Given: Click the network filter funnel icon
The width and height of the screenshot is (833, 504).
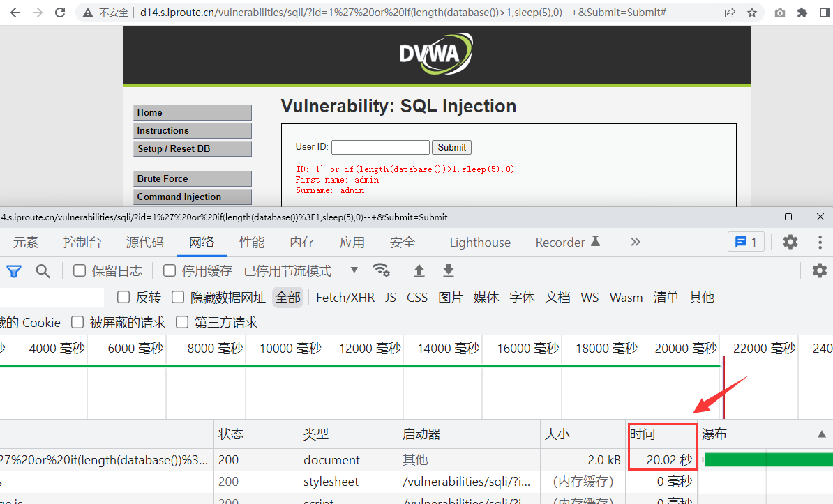Looking at the screenshot, I should (14, 270).
